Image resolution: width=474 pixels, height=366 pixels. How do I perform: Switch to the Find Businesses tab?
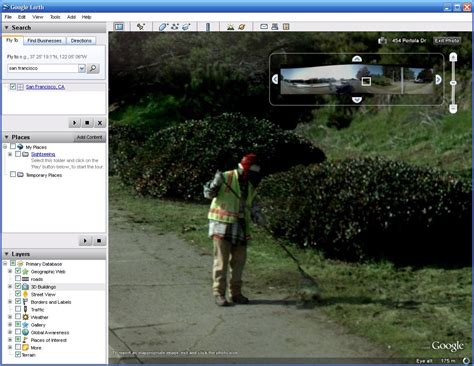coord(44,41)
